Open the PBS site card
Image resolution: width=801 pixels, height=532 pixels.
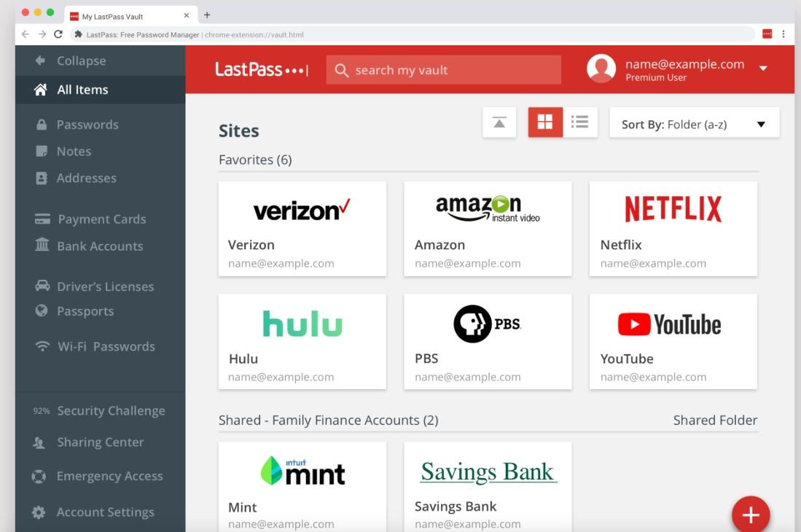coord(488,342)
